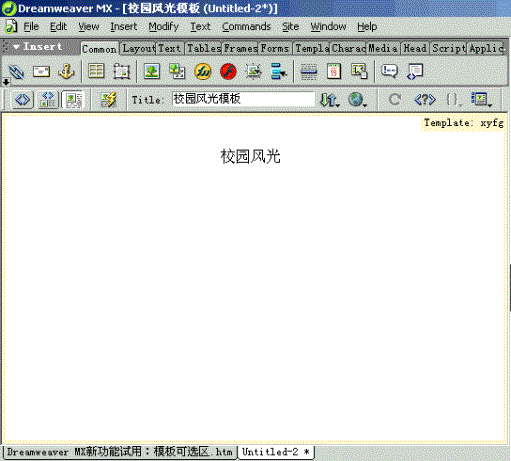Image resolution: width=511 pixels, height=461 pixels.
Task: Switch to the Forms tab
Action: pos(275,49)
